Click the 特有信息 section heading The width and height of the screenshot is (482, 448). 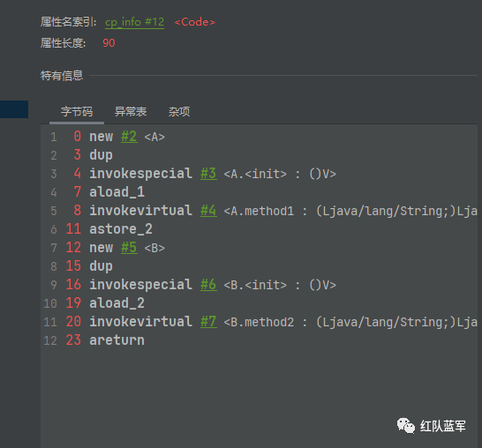(62, 76)
